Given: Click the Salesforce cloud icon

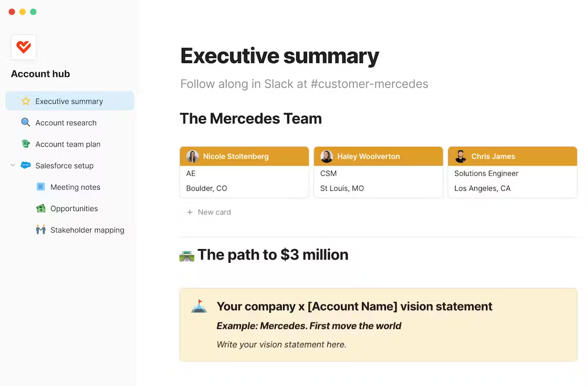Looking at the screenshot, I should point(26,166).
